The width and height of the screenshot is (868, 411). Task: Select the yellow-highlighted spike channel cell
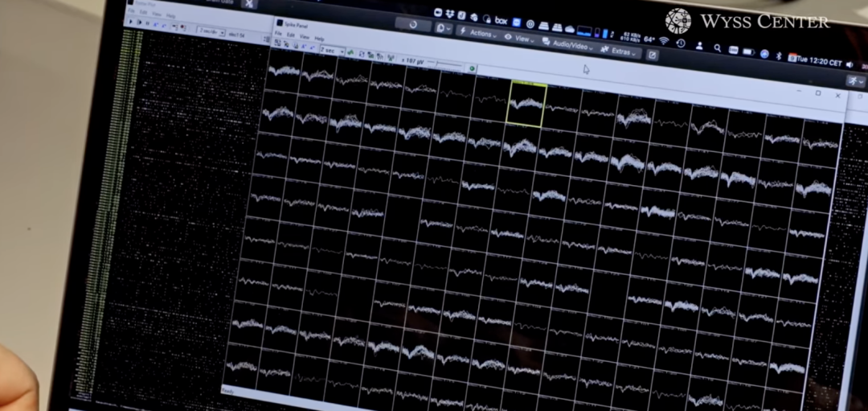(526, 105)
